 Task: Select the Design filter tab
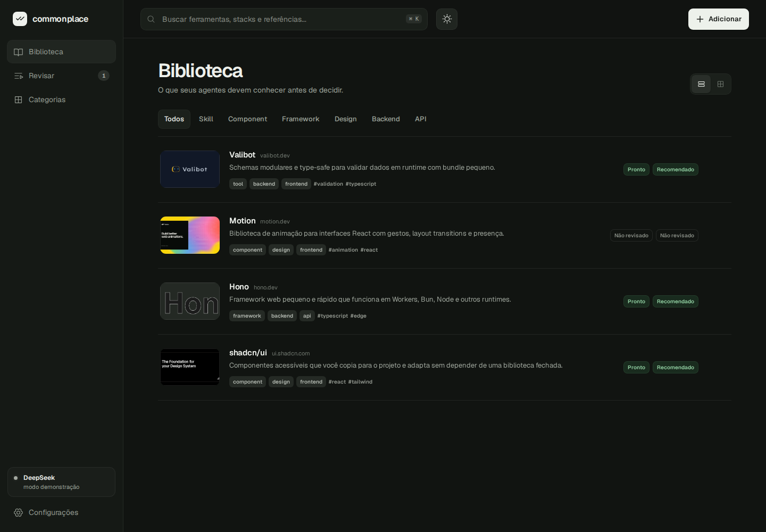click(x=346, y=119)
